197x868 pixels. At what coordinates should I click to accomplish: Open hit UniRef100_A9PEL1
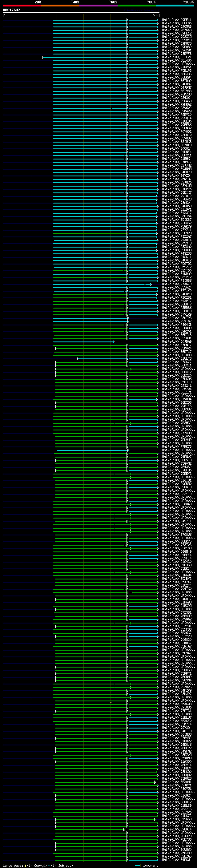[176, 20]
